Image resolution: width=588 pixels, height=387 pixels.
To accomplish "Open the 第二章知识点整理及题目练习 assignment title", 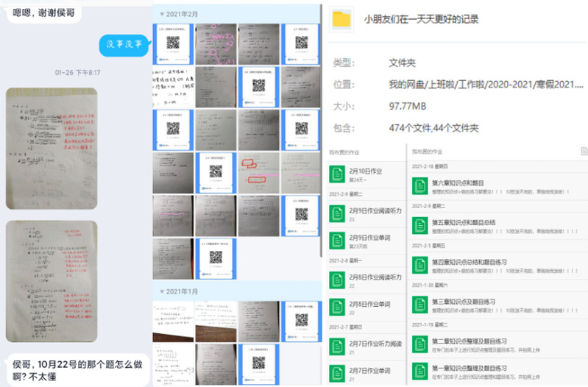I will click(470, 341).
